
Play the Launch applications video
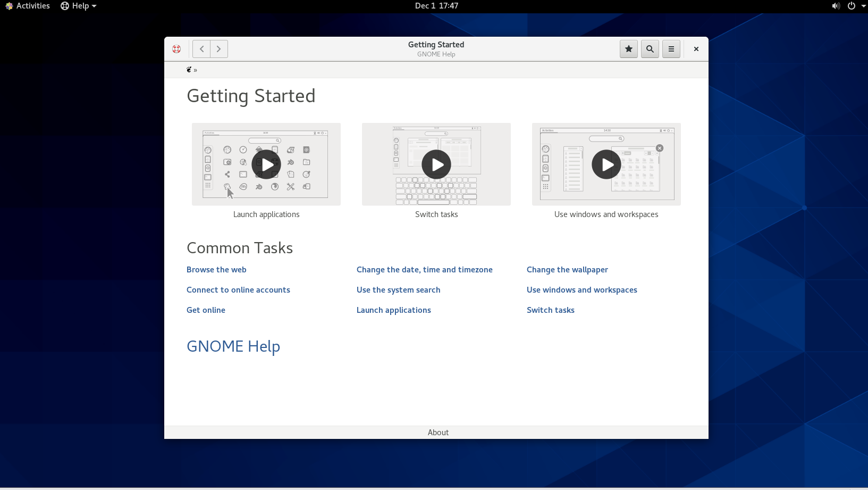tap(266, 164)
